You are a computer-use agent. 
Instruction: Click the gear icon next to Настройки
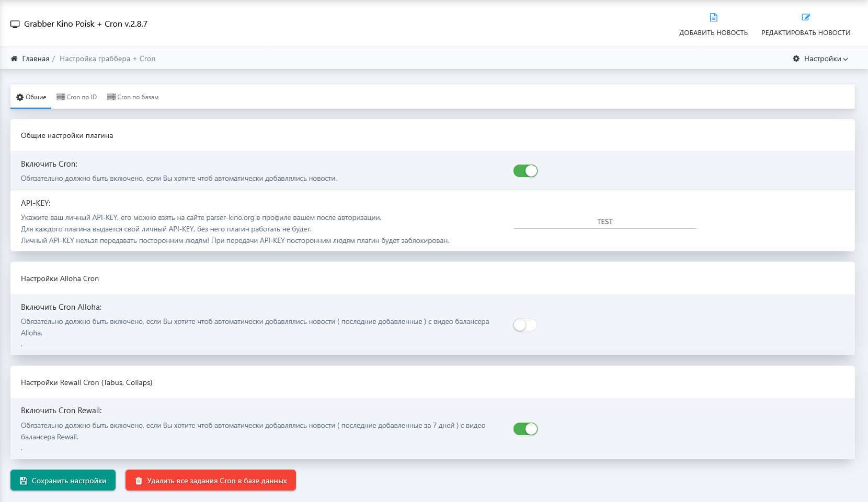pyautogui.click(x=796, y=59)
